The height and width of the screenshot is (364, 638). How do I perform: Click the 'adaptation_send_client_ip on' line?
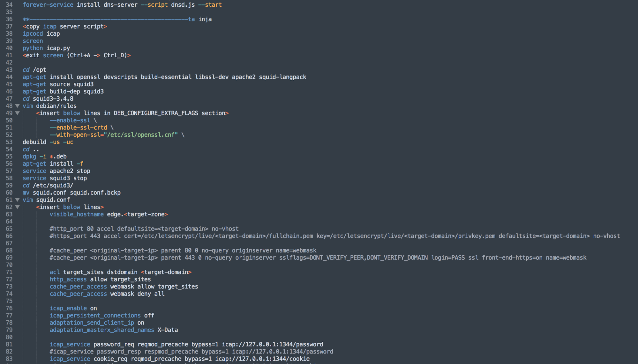[x=97, y=323]
